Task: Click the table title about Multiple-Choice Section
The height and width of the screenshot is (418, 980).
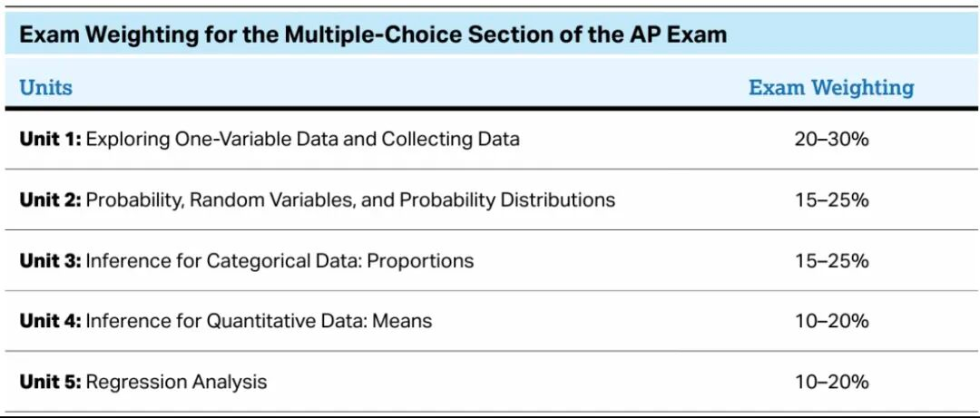Action: [373, 34]
